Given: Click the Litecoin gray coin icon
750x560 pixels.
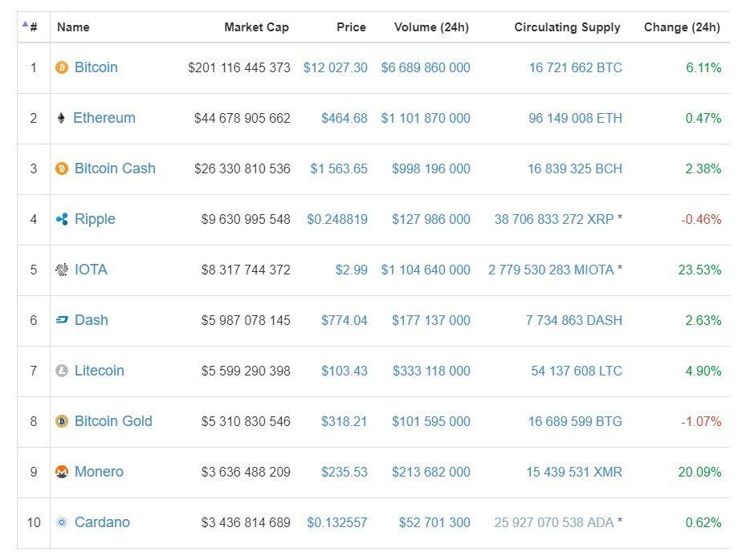Looking at the screenshot, I should [62, 371].
